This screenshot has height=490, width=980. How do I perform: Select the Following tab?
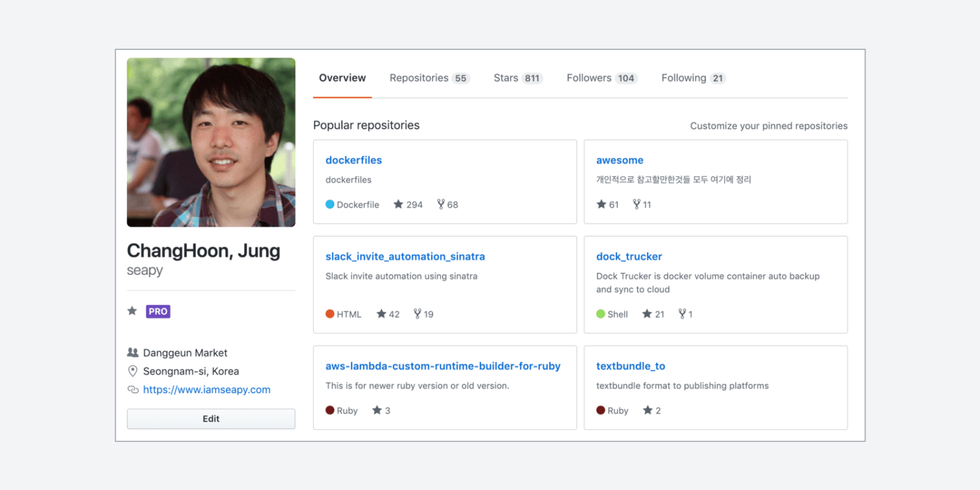pyautogui.click(x=693, y=78)
